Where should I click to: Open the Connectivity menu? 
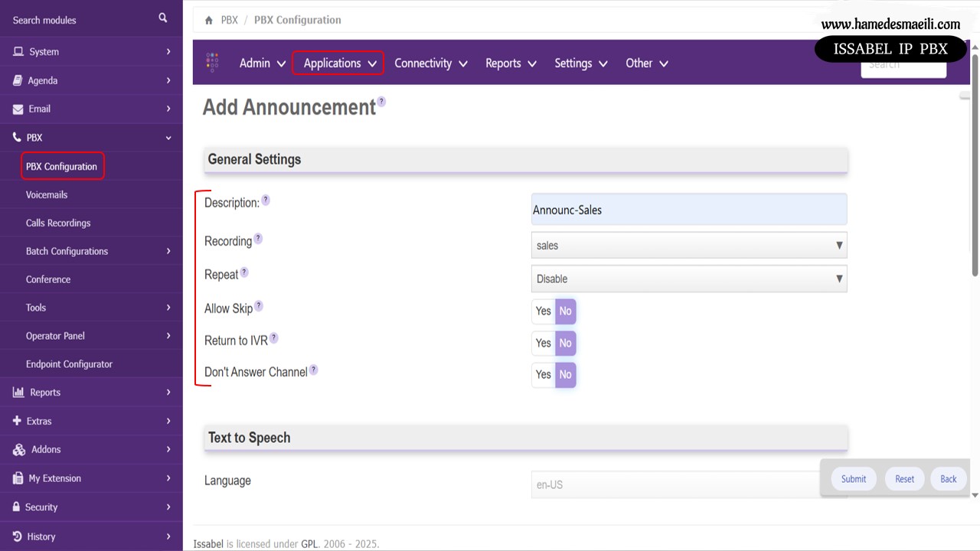[x=430, y=64]
